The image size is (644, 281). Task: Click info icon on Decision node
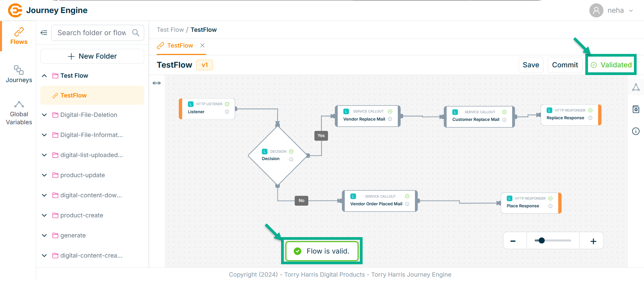[x=291, y=159]
